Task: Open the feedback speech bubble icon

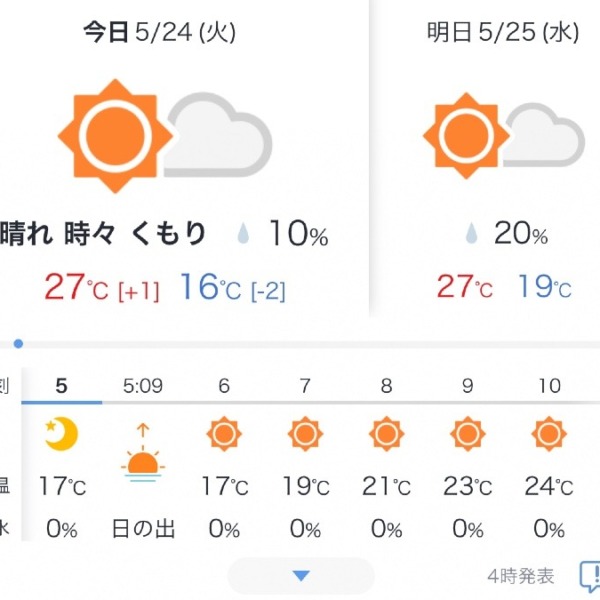Action: click(590, 576)
